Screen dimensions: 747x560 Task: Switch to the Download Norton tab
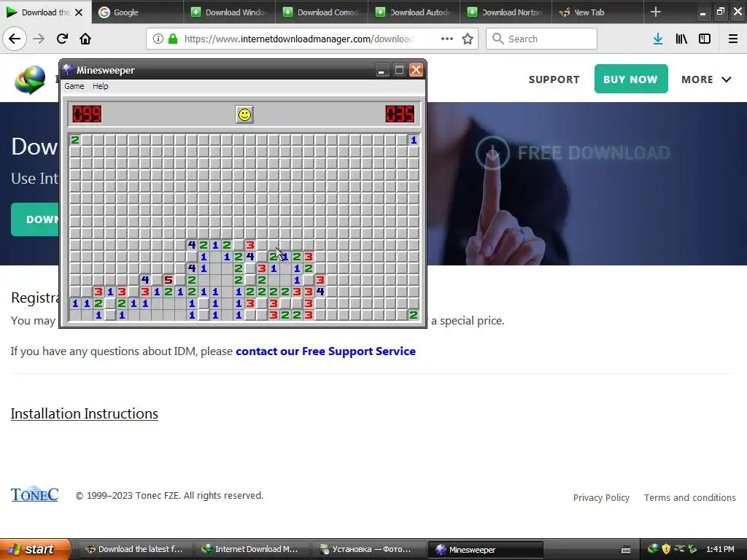pos(506,12)
